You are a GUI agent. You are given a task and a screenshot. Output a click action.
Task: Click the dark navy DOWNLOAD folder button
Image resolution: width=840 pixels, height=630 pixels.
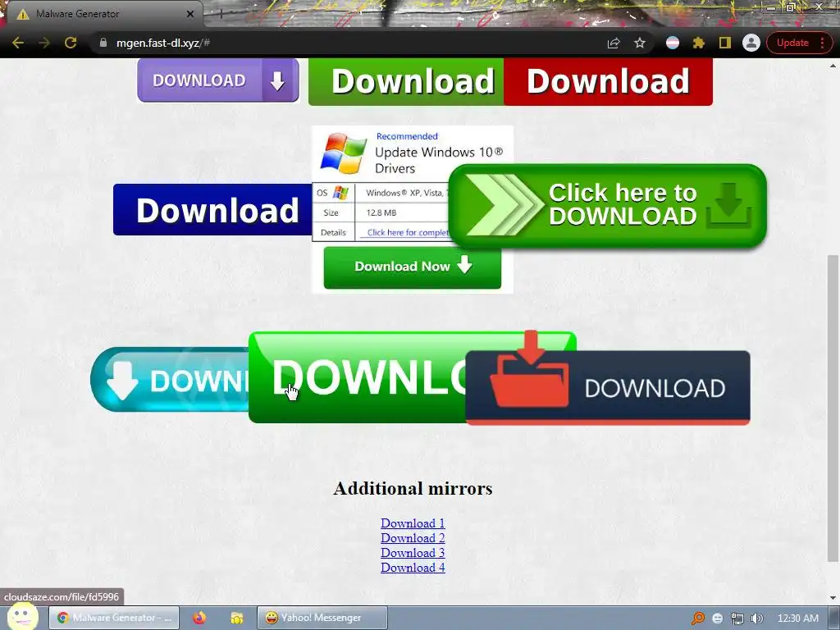click(x=608, y=388)
